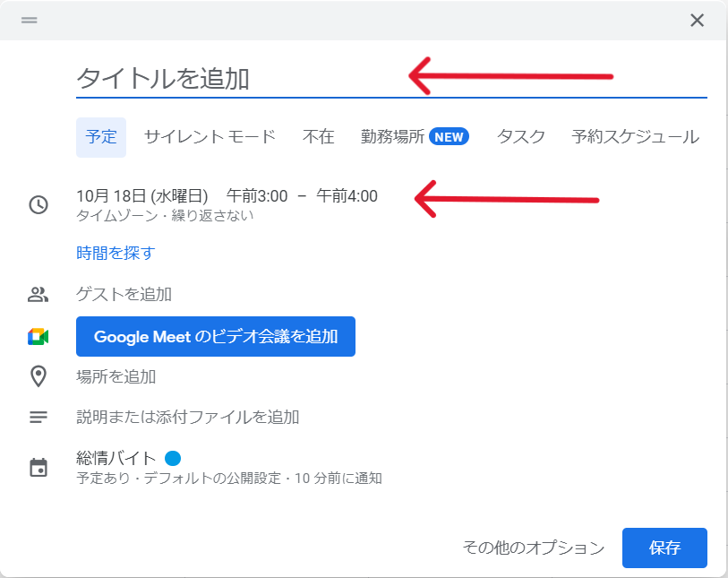Viewport: 728px width, 578px height.
Task: Click the blue calendar color dot
Action: click(173, 458)
